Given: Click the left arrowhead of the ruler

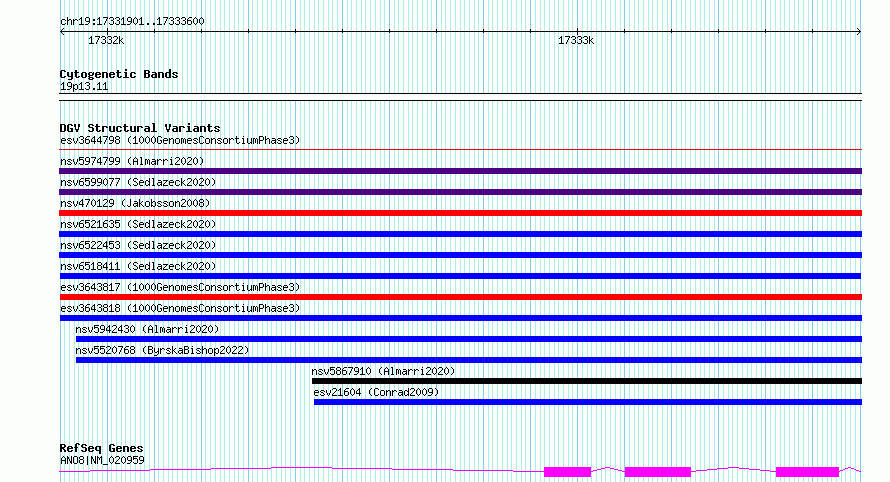Looking at the screenshot, I should [x=62, y=32].
